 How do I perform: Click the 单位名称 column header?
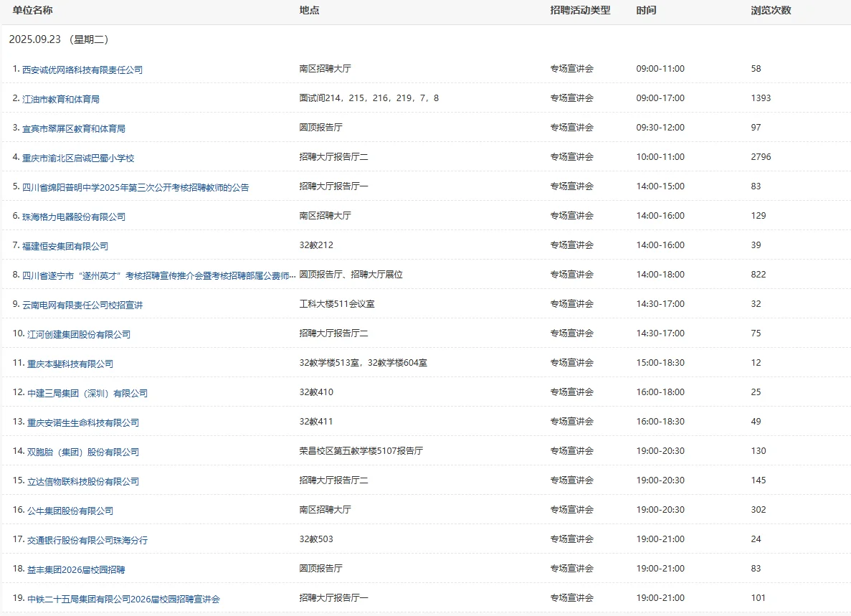(32, 10)
